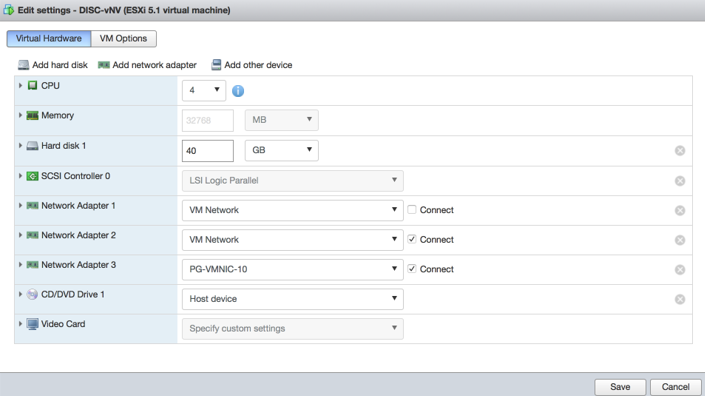
Task: Enable Connect for Network Adapter 1
Action: [x=412, y=209]
